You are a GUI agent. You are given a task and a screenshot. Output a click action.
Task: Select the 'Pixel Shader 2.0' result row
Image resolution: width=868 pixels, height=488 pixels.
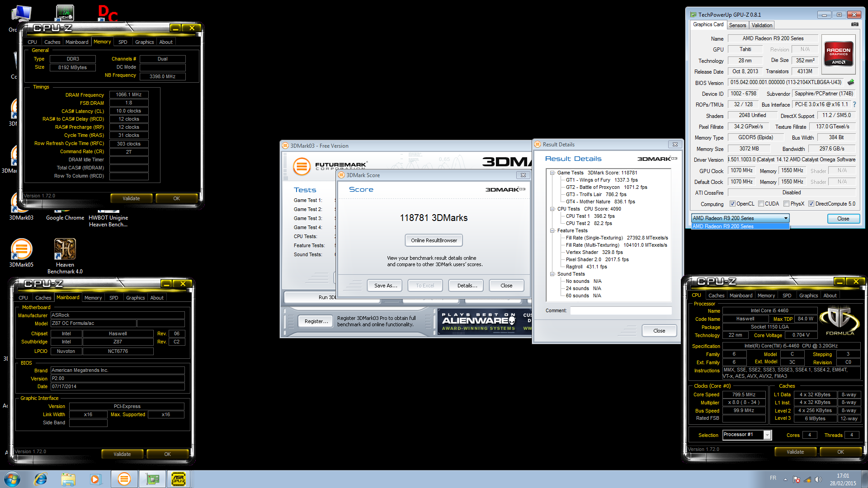click(x=597, y=259)
